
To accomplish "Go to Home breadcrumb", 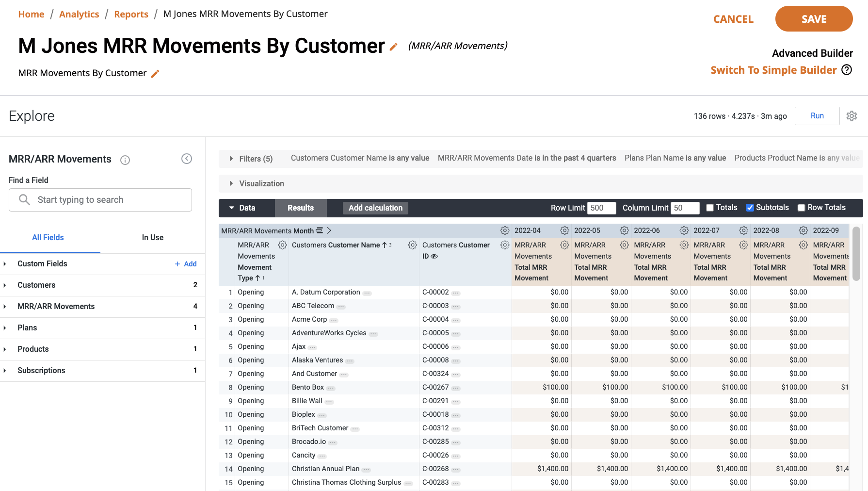I will pyautogui.click(x=31, y=14).
